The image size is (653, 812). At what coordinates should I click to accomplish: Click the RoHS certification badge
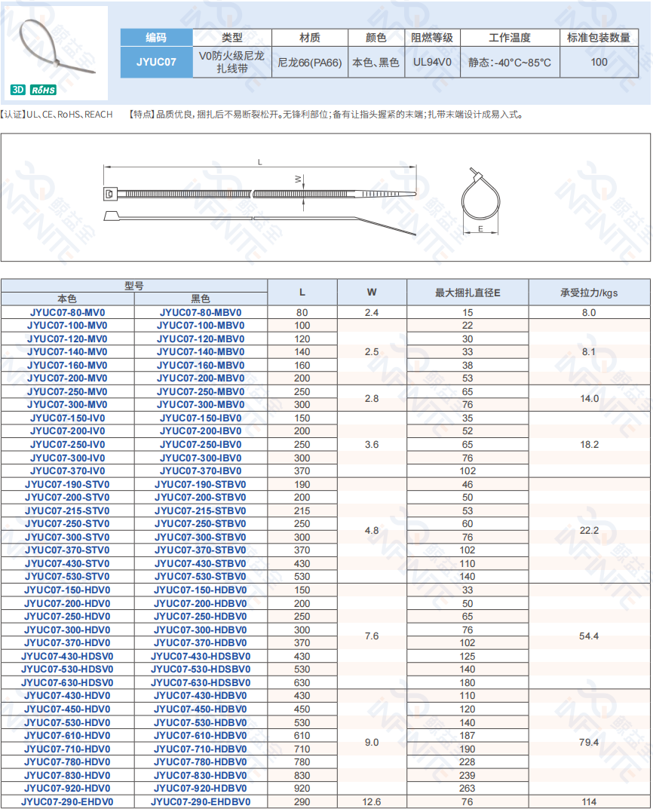click(x=43, y=90)
